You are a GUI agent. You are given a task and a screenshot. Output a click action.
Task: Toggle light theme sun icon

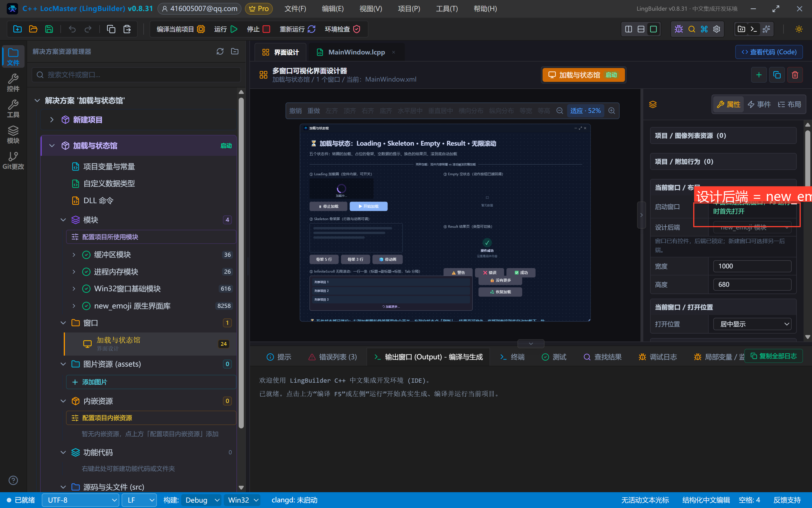click(x=799, y=29)
